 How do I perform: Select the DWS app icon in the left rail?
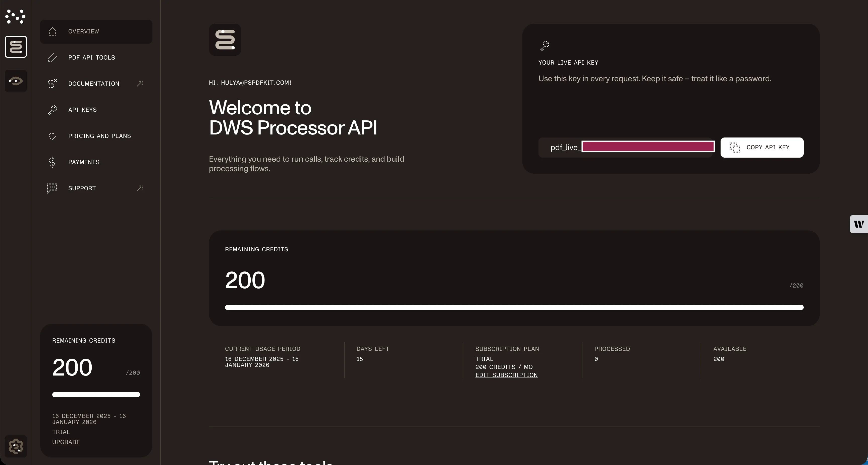pos(16,46)
